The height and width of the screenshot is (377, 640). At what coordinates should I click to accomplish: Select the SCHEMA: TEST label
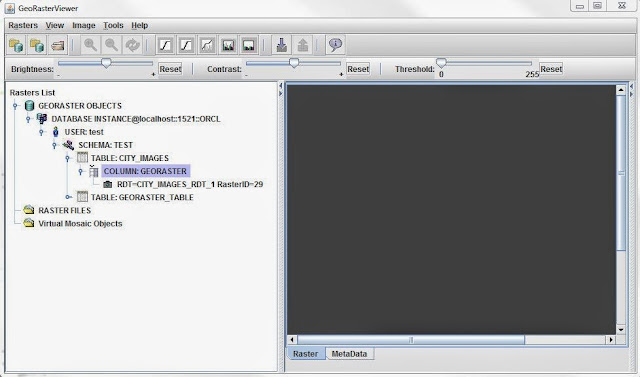tap(106, 145)
